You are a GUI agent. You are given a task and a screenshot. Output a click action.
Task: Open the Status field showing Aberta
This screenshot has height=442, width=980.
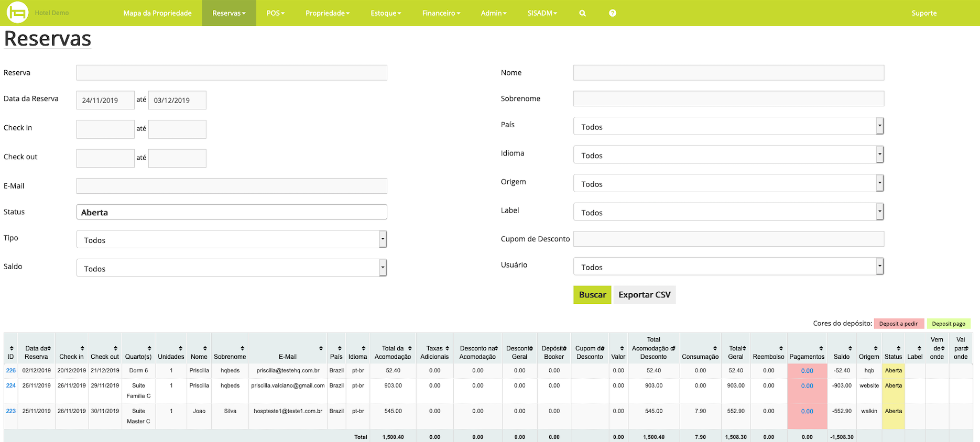click(232, 212)
